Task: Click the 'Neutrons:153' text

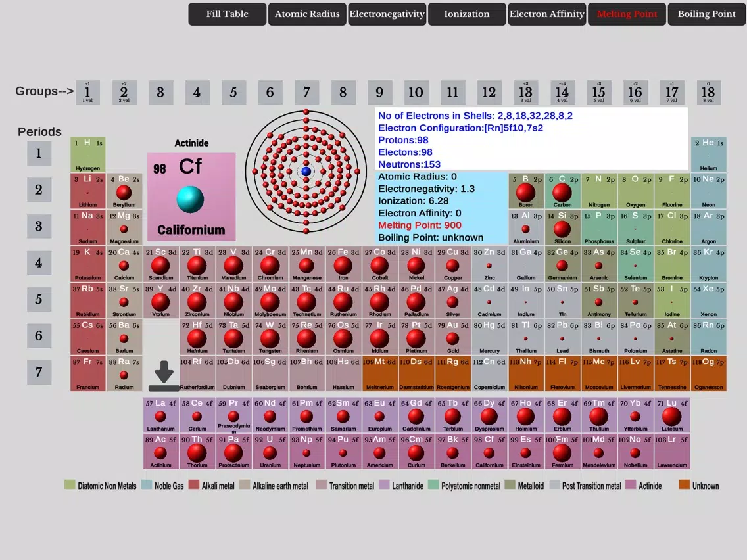Action: (409, 164)
